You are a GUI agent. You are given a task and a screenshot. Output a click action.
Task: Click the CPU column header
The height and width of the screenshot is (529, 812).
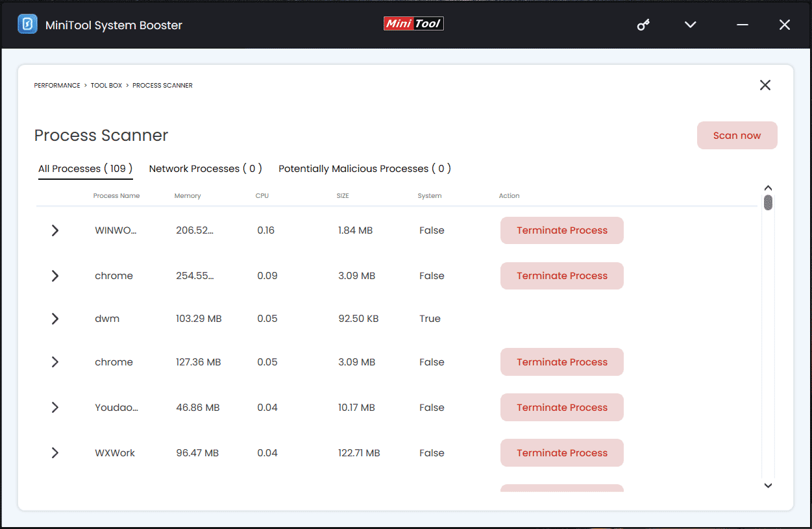pyautogui.click(x=262, y=196)
